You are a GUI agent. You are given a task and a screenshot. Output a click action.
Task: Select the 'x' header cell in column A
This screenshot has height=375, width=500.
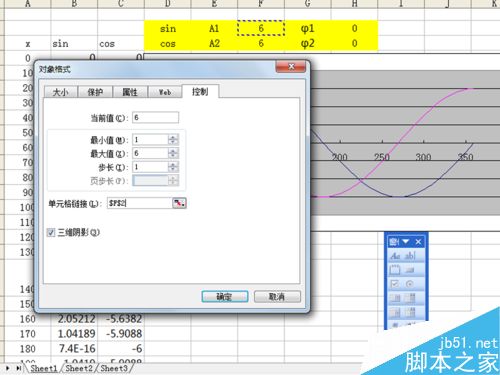click(28, 43)
